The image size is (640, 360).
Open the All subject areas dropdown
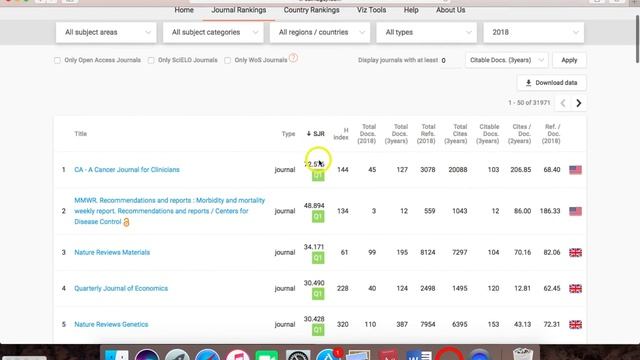106,32
